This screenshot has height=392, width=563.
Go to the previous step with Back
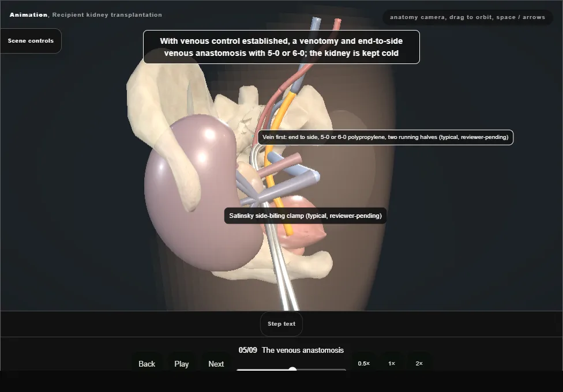pos(147,364)
